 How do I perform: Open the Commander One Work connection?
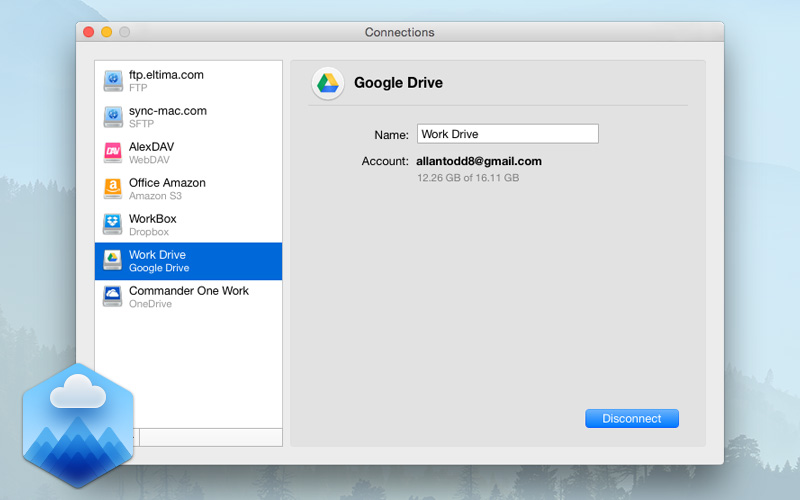point(188,297)
